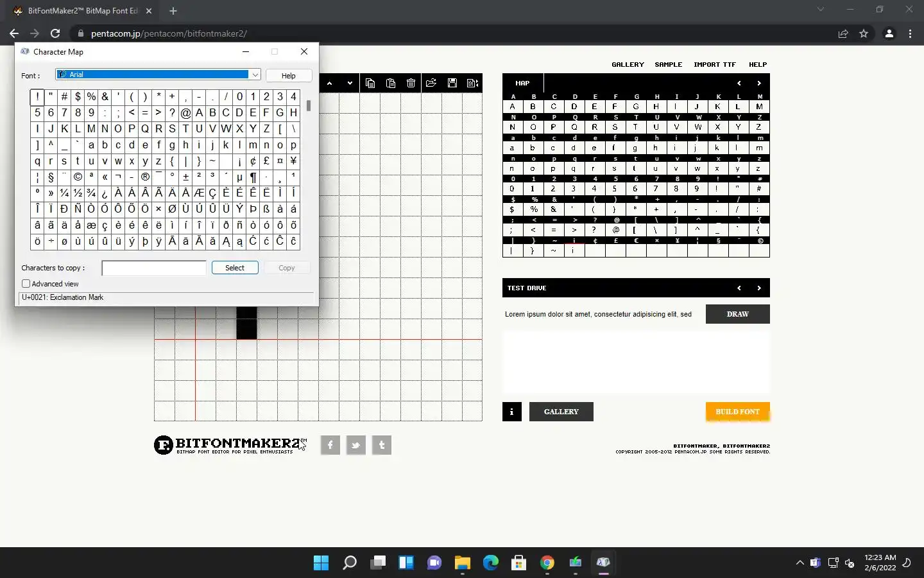Show the previous Test Drive sample
924x578 pixels.
(x=739, y=288)
